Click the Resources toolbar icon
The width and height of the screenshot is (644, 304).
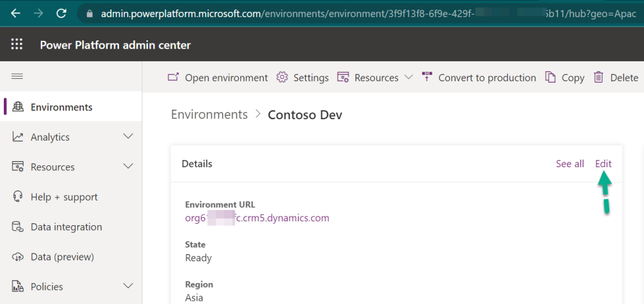tap(343, 77)
